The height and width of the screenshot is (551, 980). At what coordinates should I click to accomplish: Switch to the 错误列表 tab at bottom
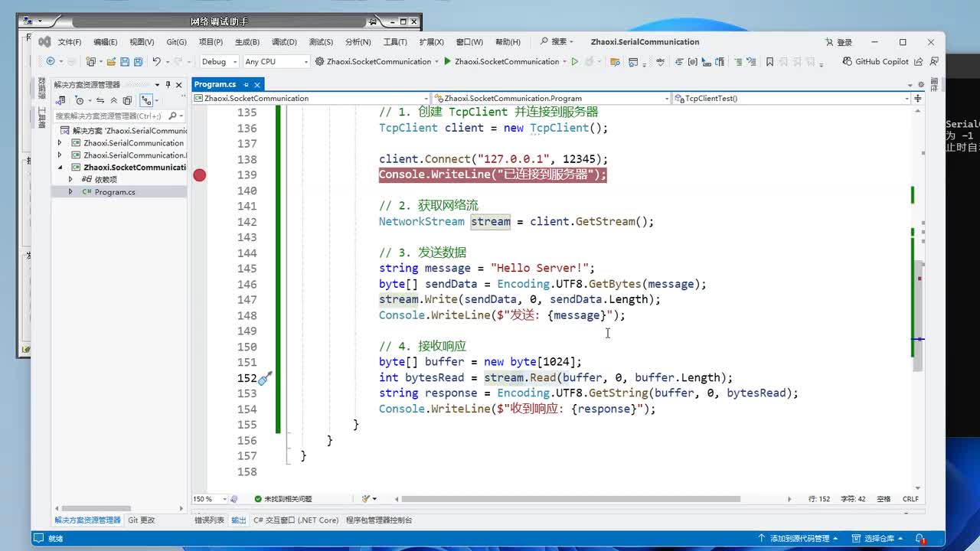(x=210, y=520)
